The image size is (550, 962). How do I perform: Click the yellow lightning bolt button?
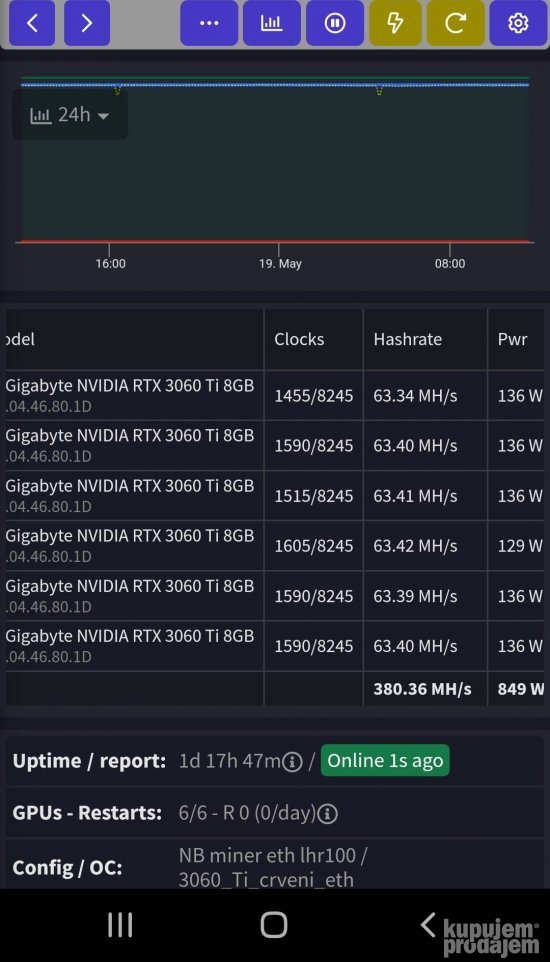pos(396,23)
